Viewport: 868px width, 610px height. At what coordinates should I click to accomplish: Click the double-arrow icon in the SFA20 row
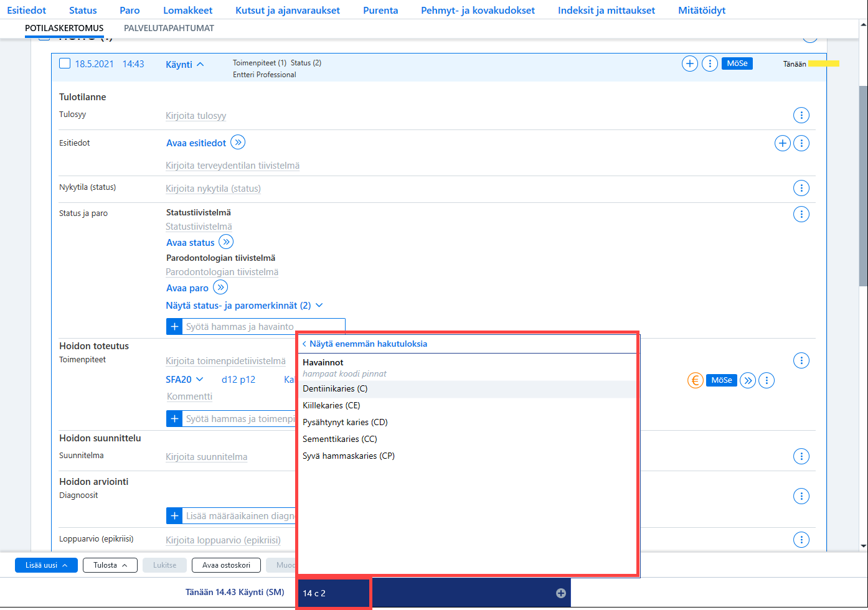coord(748,380)
